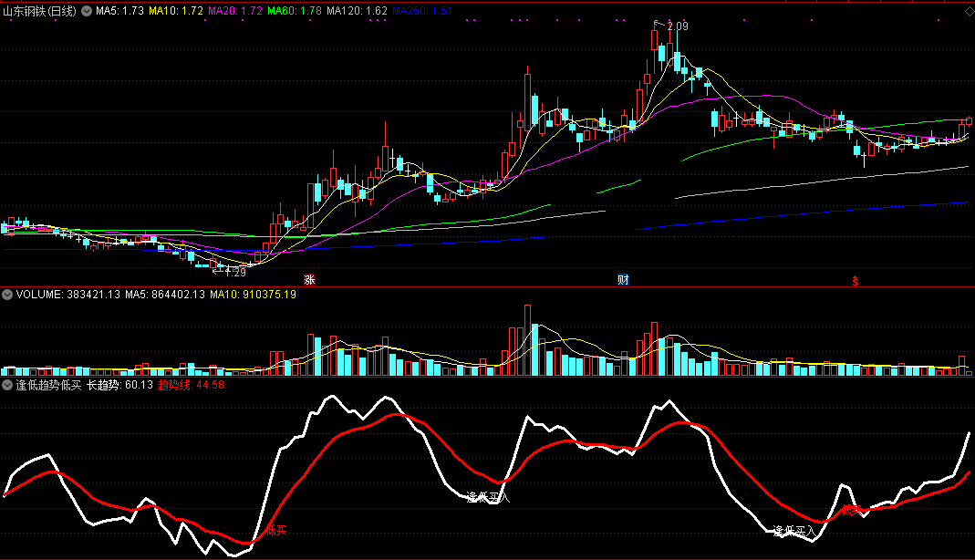This screenshot has height=560, width=975.
Task: Click the red S marker icon
Action: 855,281
